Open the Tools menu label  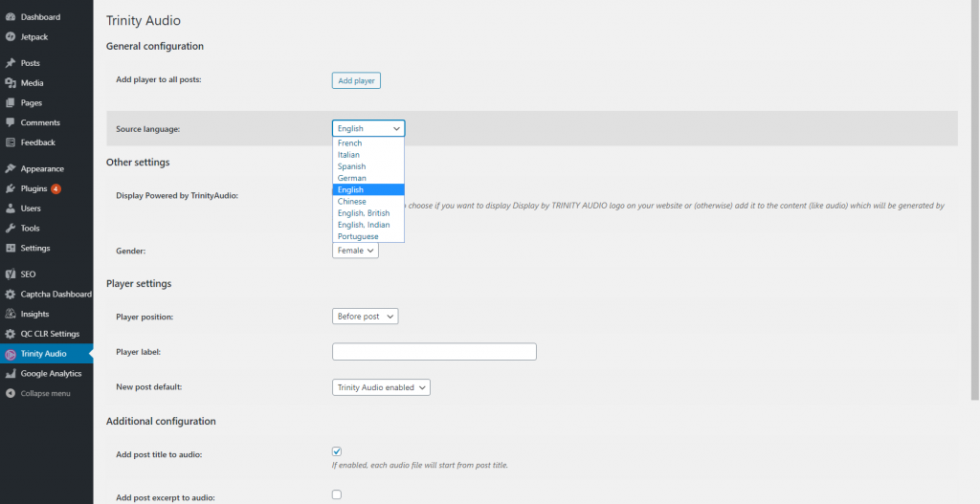30,228
